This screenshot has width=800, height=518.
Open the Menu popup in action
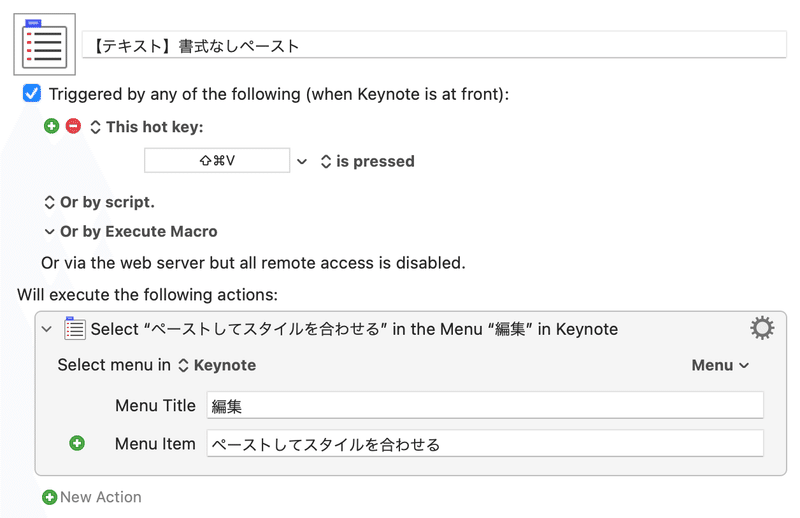click(720, 365)
